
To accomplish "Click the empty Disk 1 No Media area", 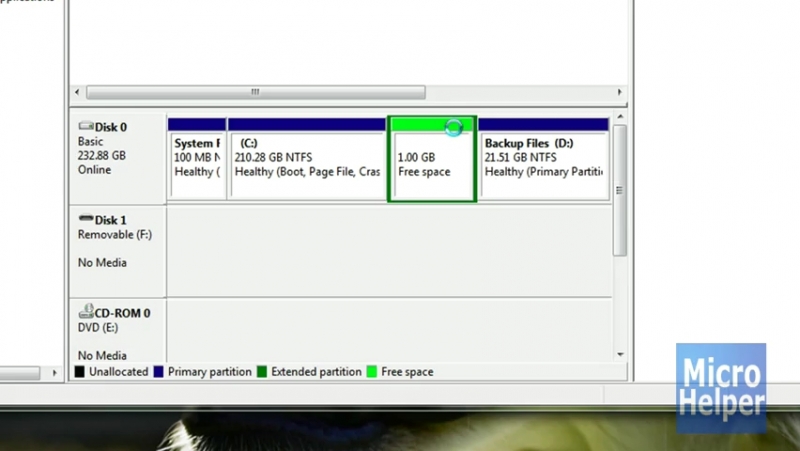I will pos(388,250).
